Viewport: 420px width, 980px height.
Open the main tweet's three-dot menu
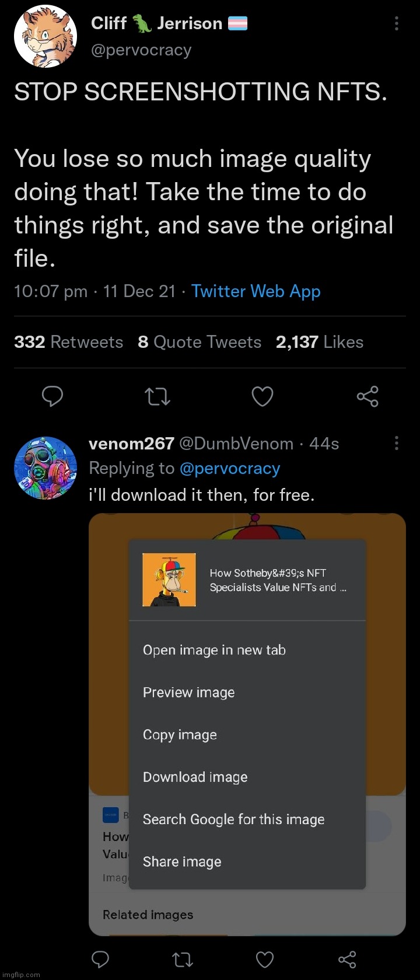(x=397, y=23)
